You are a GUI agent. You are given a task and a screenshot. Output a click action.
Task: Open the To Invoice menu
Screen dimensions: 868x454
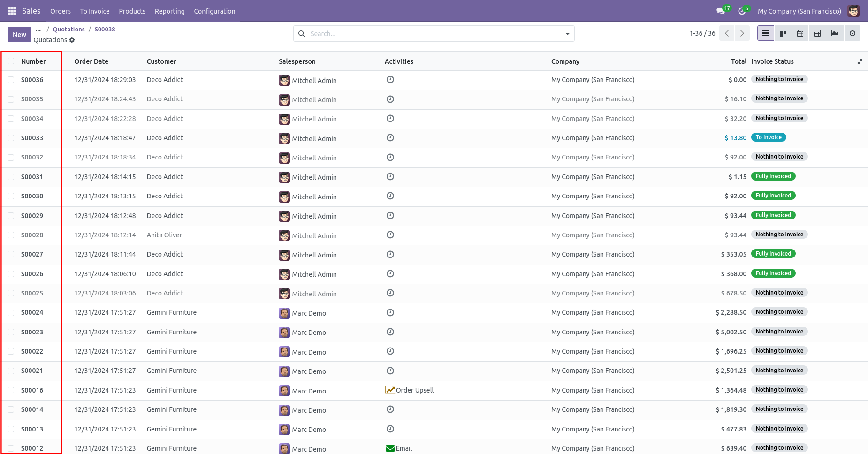click(95, 11)
